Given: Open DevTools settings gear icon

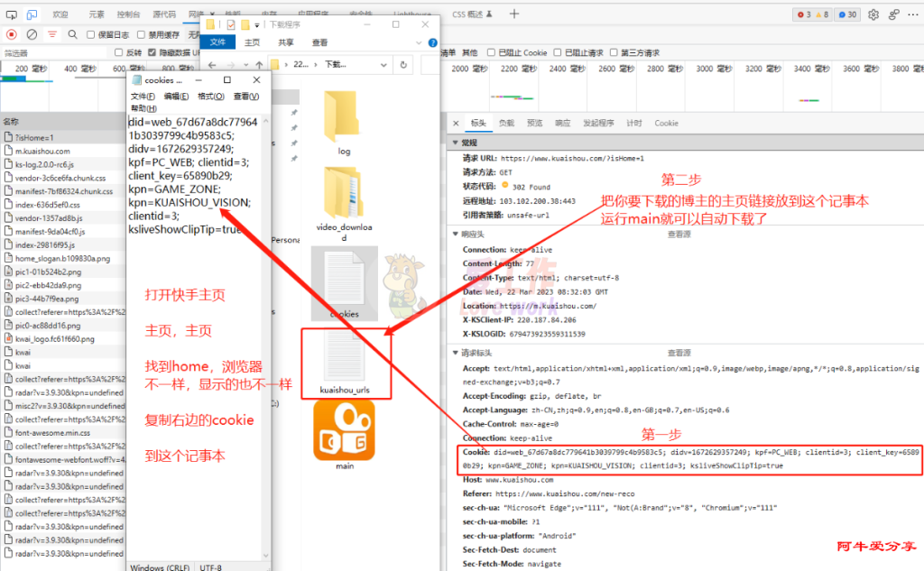Looking at the screenshot, I should click(x=873, y=14).
